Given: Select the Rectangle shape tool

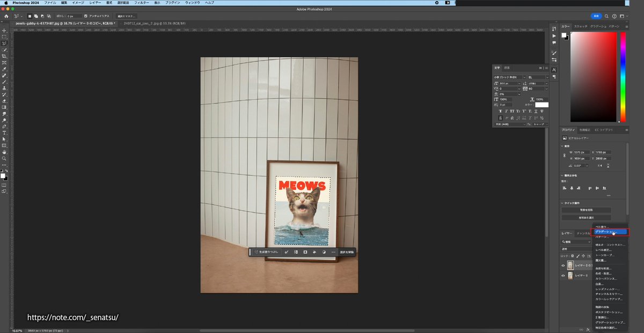Looking at the screenshot, I should [x=4, y=146].
